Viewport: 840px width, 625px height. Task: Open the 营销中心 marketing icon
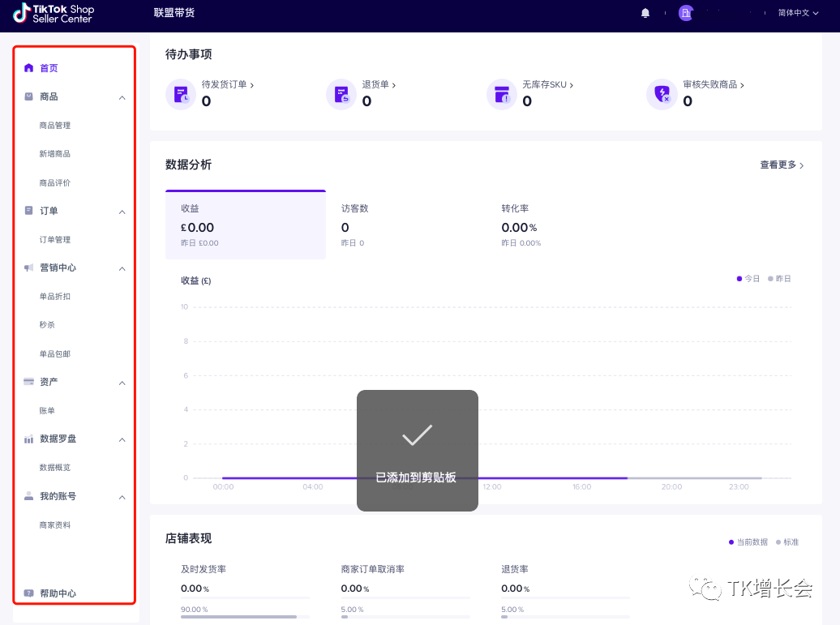28,268
